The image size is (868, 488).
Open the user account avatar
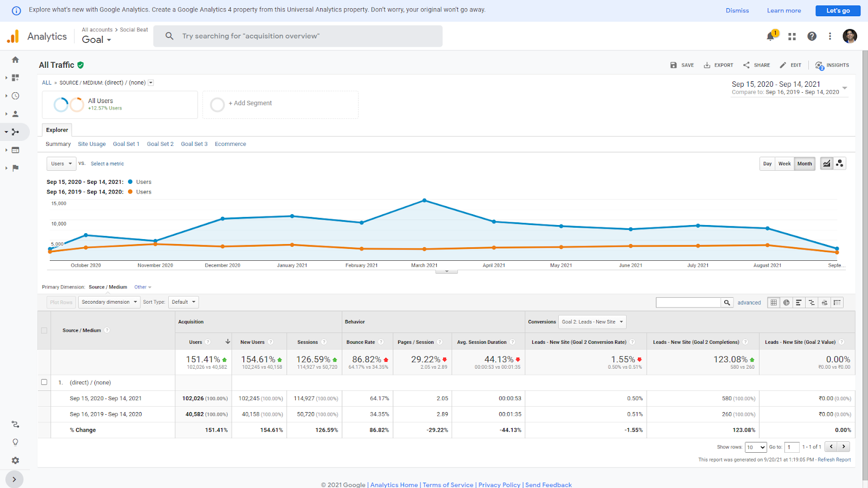coord(850,36)
